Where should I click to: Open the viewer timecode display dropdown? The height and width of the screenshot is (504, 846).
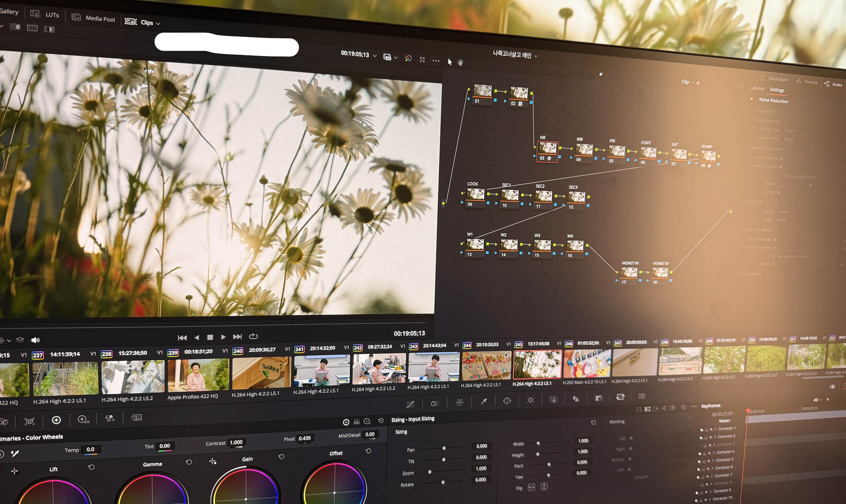click(374, 56)
